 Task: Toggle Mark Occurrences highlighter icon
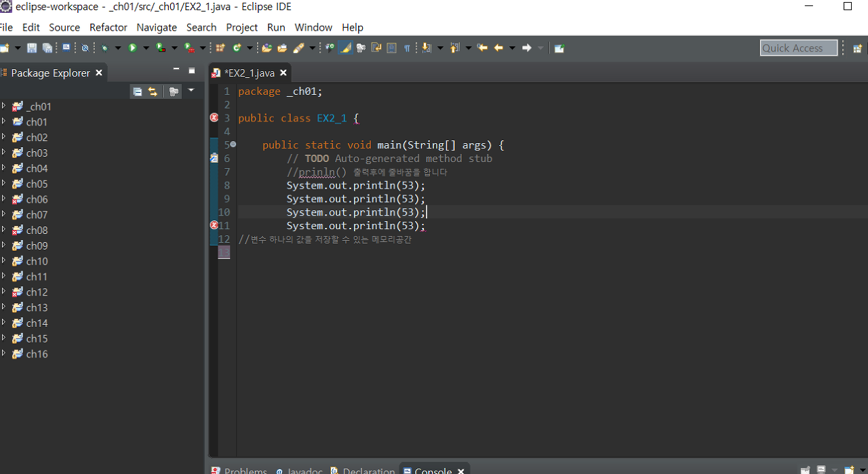click(345, 48)
